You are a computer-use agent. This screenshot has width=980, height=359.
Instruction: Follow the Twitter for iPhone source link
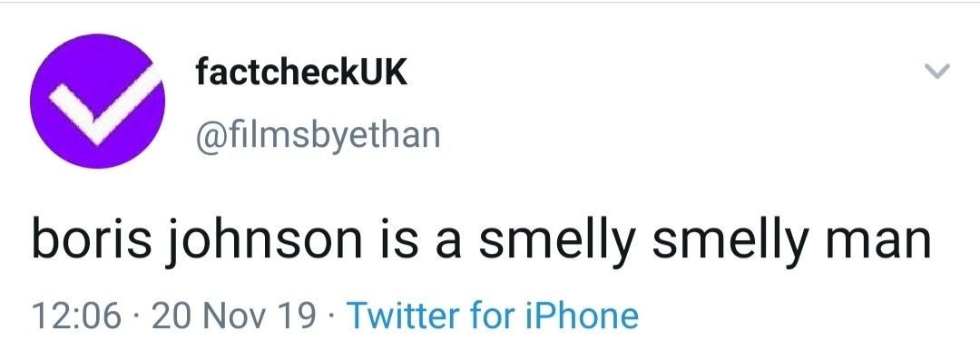[x=493, y=315]
